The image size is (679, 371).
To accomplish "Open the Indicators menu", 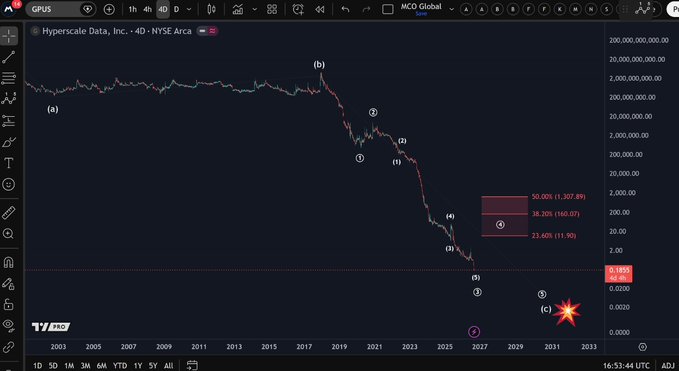I will click(238, 9).
